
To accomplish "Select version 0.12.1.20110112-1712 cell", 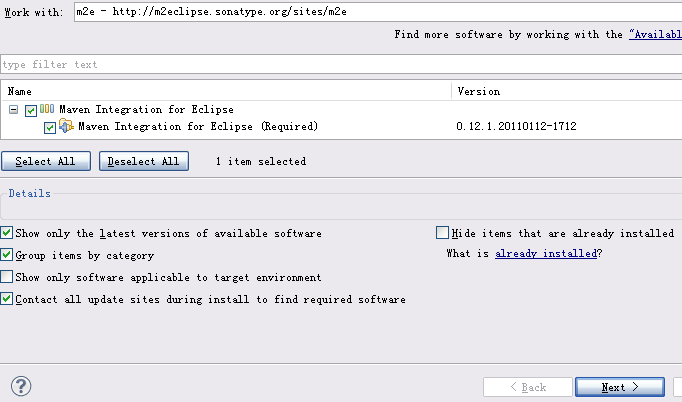I will pos(516,126).
